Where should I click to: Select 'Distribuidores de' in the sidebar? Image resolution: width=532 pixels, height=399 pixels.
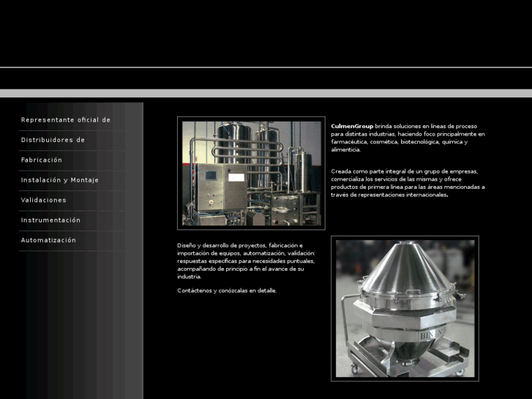[53, 140]
